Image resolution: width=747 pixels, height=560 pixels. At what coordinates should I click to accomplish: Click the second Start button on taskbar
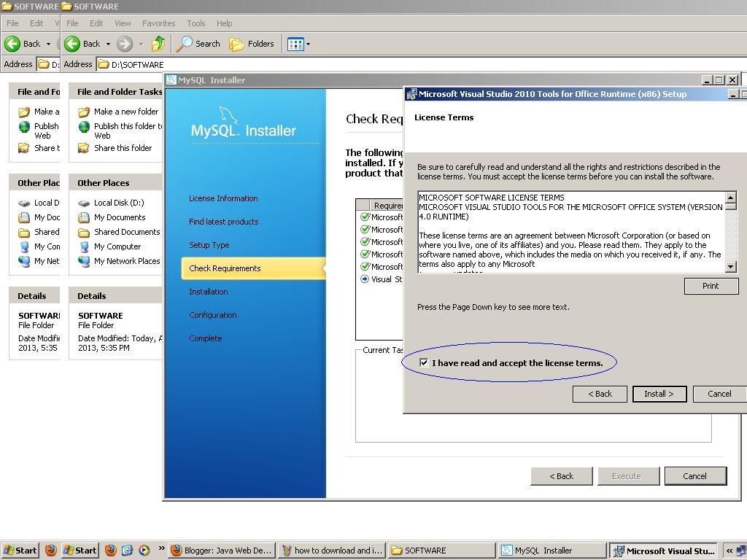80,551
